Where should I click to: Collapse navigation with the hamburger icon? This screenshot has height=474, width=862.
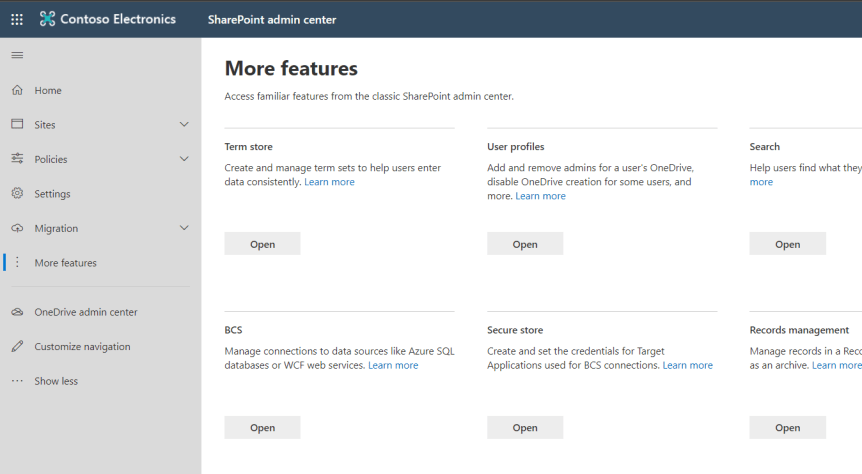pyautogui.click(x=17, y=55)
